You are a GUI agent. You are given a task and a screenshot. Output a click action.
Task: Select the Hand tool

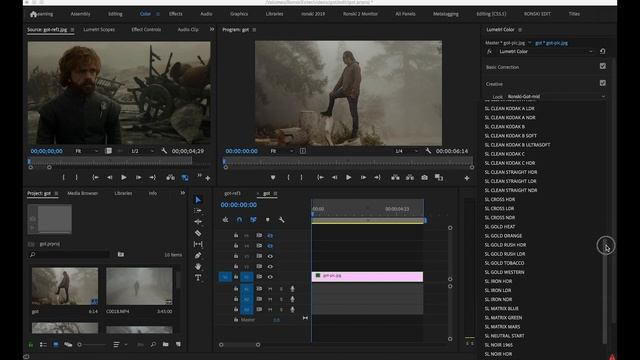(198, 267)
